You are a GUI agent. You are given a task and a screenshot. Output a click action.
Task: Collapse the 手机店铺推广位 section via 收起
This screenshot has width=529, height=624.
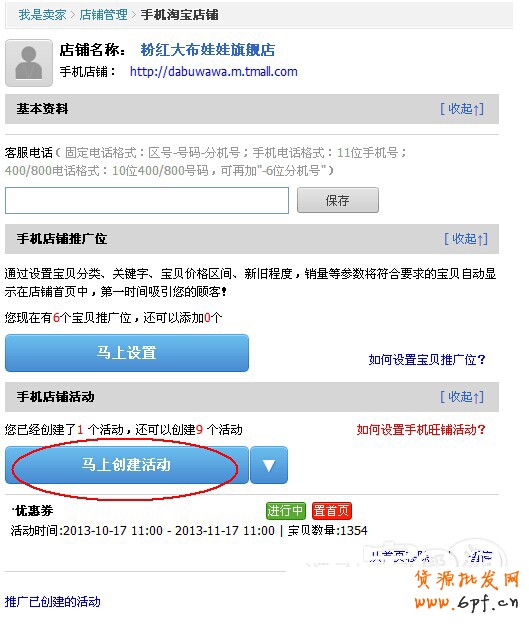(x=465, y=239)
